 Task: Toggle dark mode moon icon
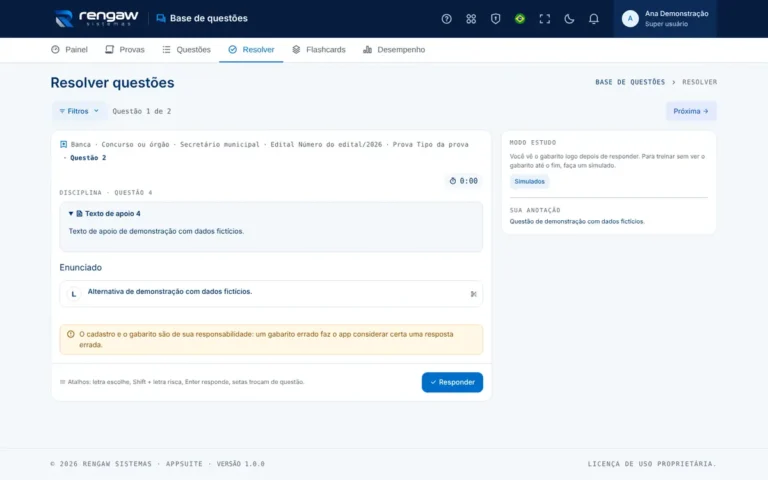pyautogui.click(x=569, y=19)
